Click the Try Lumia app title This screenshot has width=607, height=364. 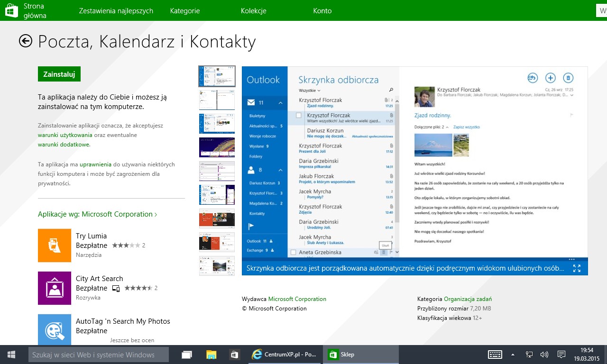tap(91, 236)
